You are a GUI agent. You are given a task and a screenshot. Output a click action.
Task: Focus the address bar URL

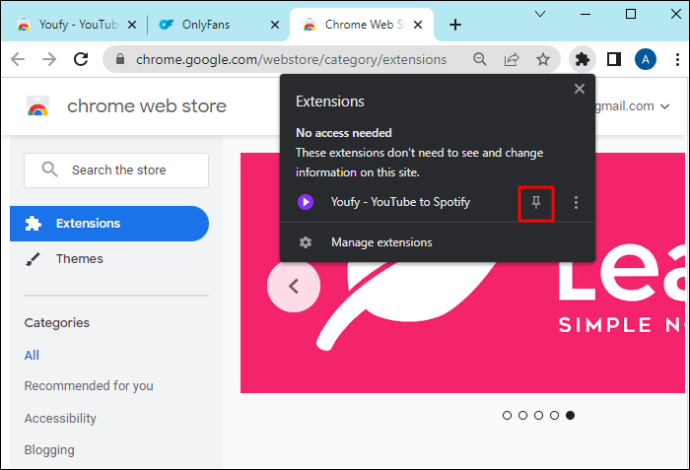tap(291, 59)
